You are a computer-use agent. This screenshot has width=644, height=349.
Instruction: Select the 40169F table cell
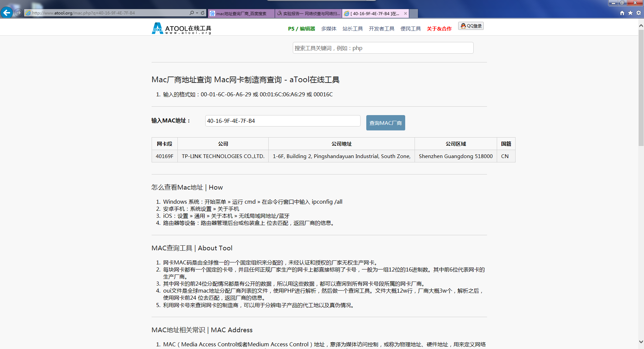click(x=164, y=156)
